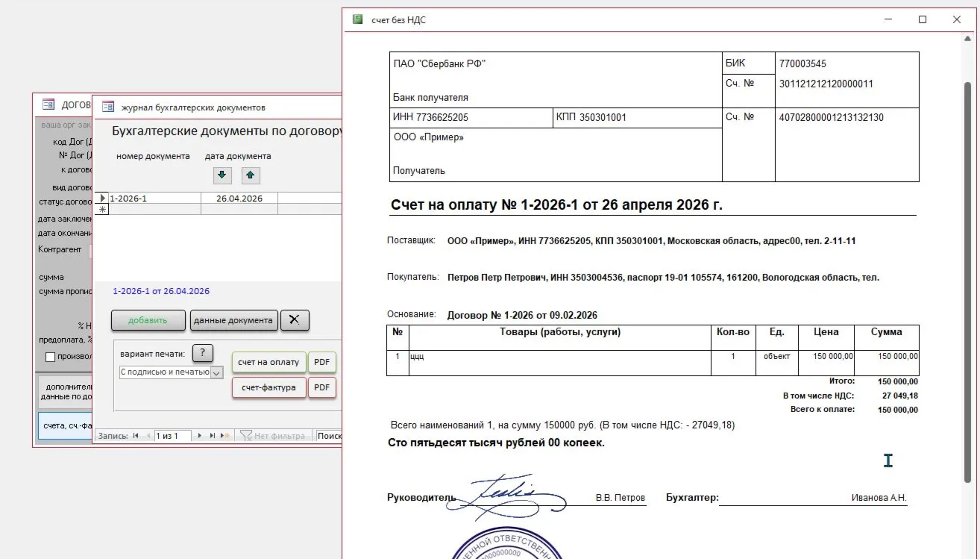This screenshot has height=559, width=980.
Task: Go to next record via navigation arrow
Action: coord(200,435)
